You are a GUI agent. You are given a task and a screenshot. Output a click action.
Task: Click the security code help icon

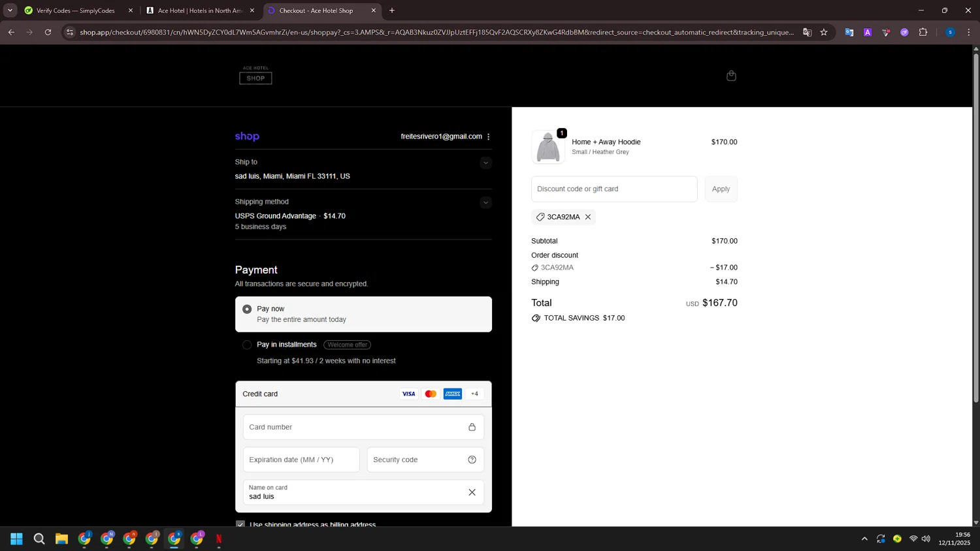click(472, 460)
